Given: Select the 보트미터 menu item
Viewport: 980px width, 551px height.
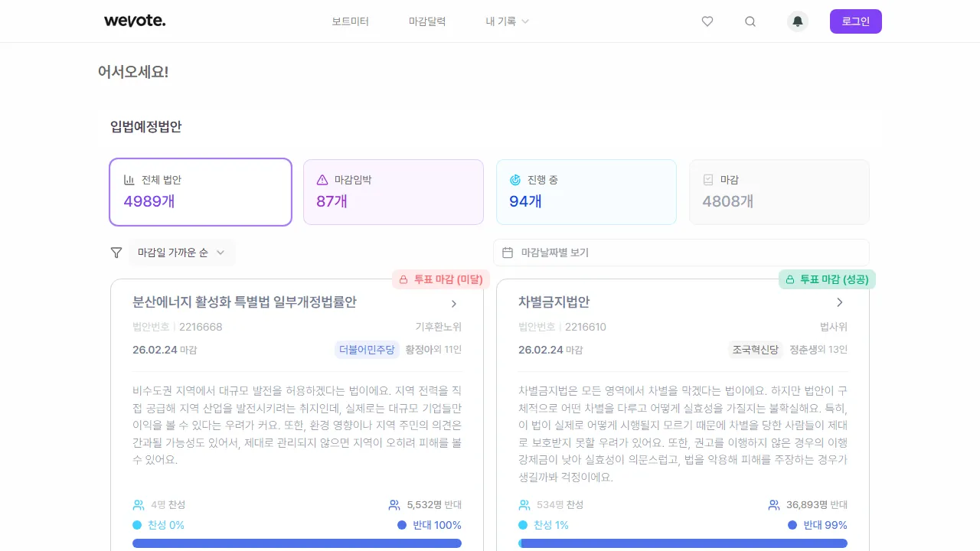Looking at the screenshot, I should click(350, 21).
